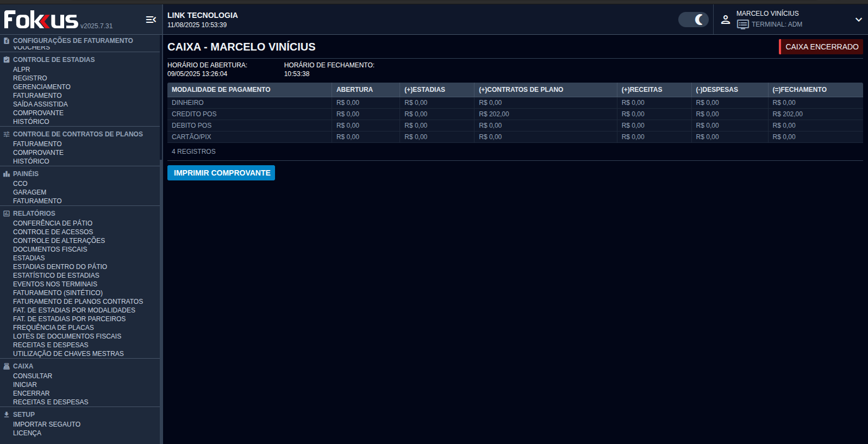Click the Relatórios section icon
868x444 pixels.
[7, 214]
